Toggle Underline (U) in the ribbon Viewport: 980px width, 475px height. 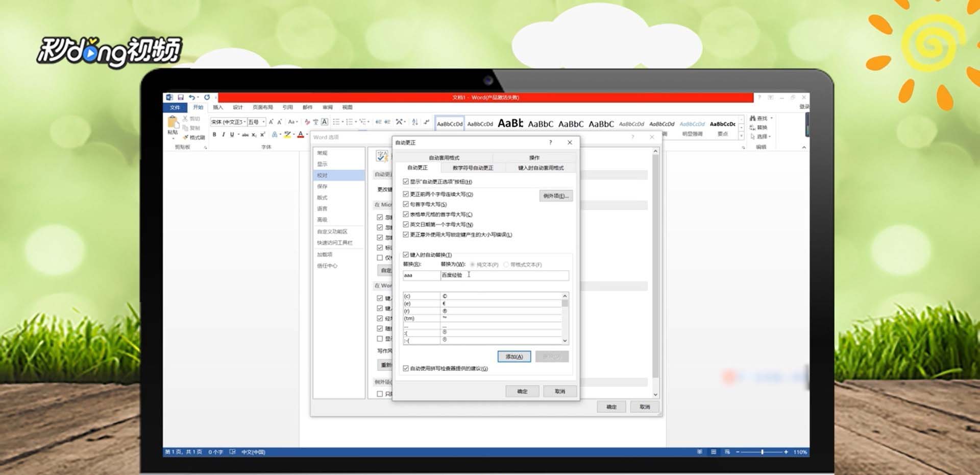point(232,134)
